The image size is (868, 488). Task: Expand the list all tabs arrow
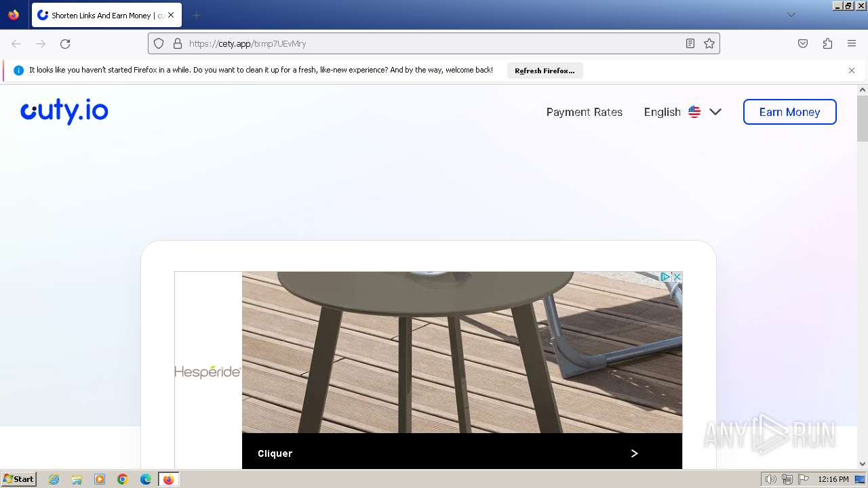pos(791,15)
